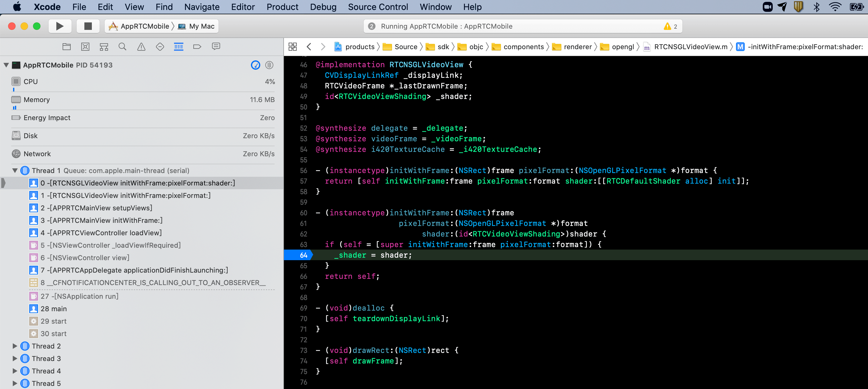Open the Report navigator icon
Viewport: 868px width, 389px height.
coord(216,46)
